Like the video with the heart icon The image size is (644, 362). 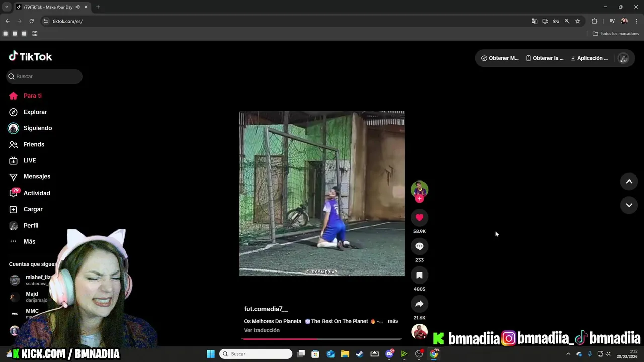click(419, 217)
